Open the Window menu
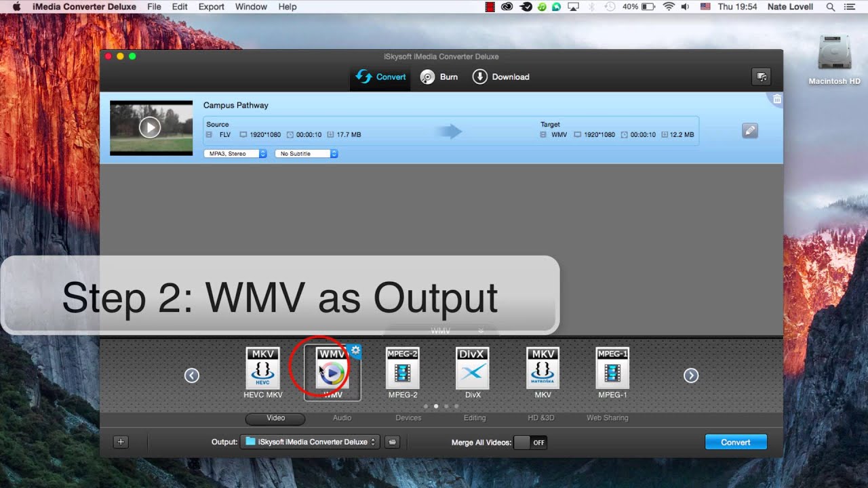 point(251,7)
